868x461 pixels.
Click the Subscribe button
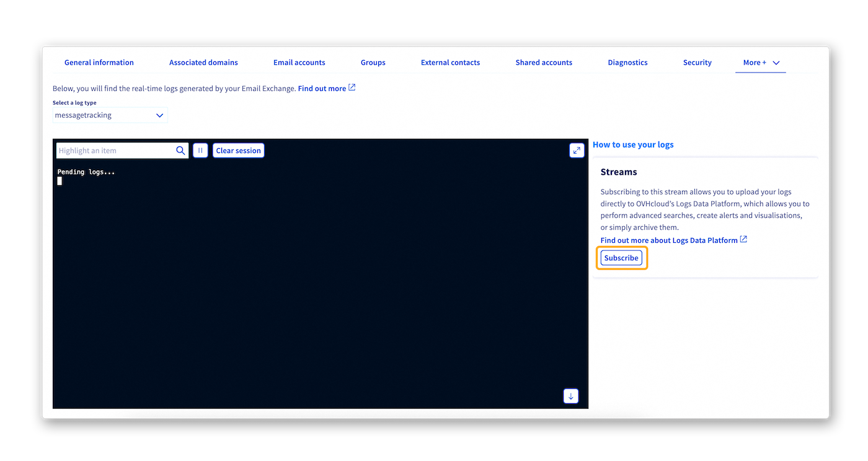[x=621, y=257]
